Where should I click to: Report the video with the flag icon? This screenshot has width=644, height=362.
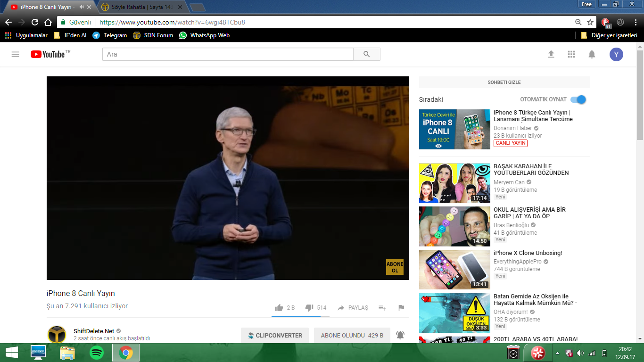coord(401,308)
